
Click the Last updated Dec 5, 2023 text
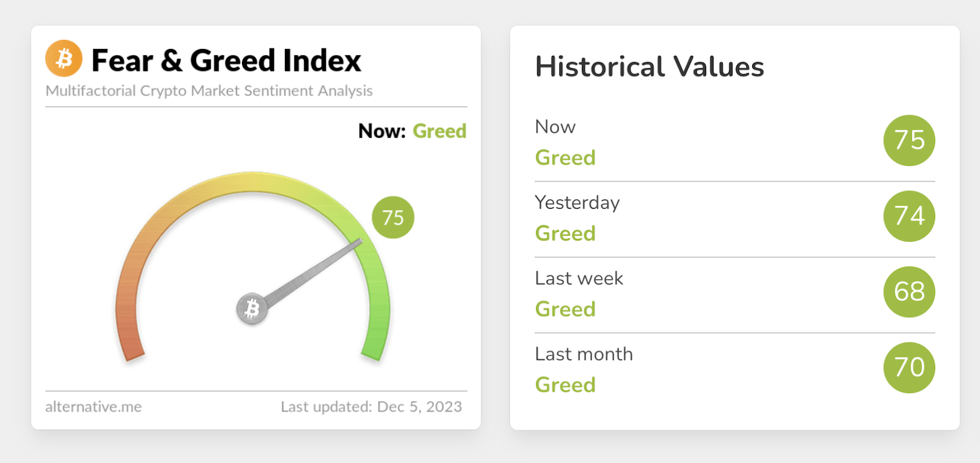click(x=371, y=407)
